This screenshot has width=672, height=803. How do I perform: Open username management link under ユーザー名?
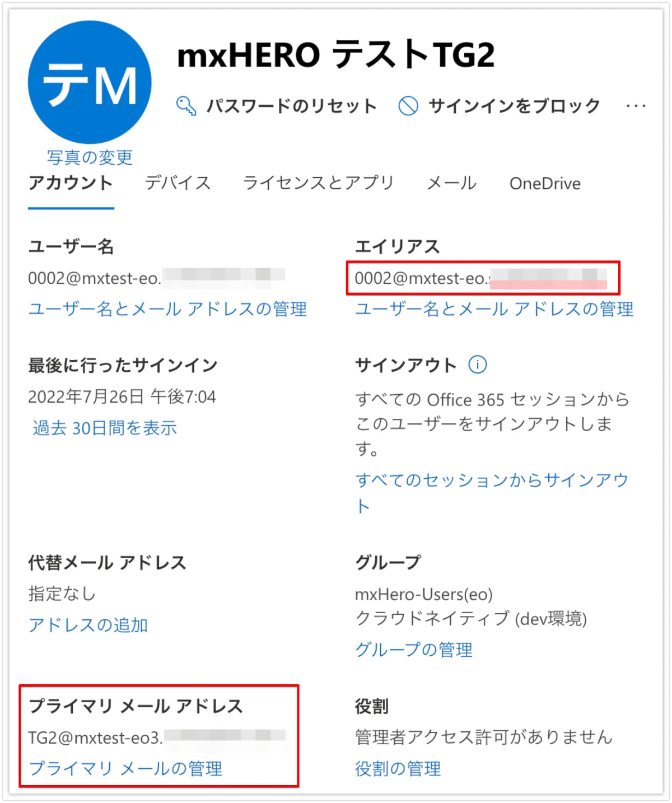tap(167, 309)
